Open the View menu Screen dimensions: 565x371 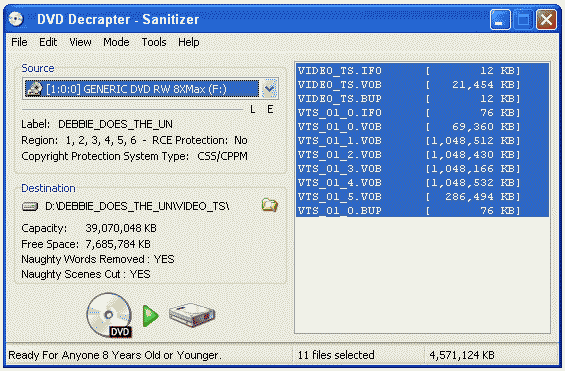80,42
